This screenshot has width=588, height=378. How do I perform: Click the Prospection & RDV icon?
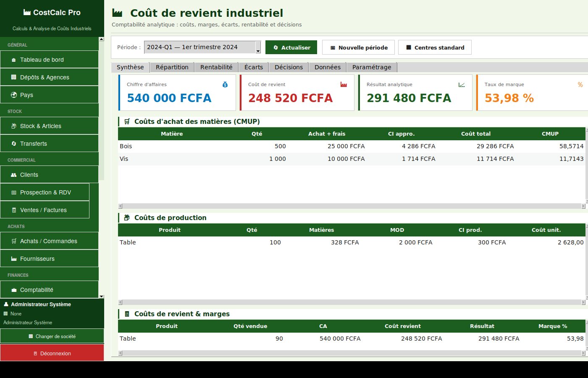point(14,192)
